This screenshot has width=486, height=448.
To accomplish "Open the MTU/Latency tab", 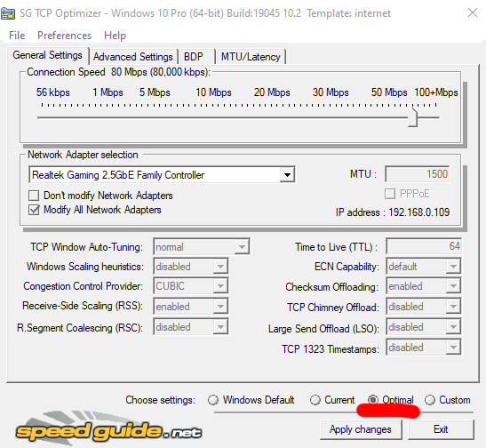I will click(251, 57).
